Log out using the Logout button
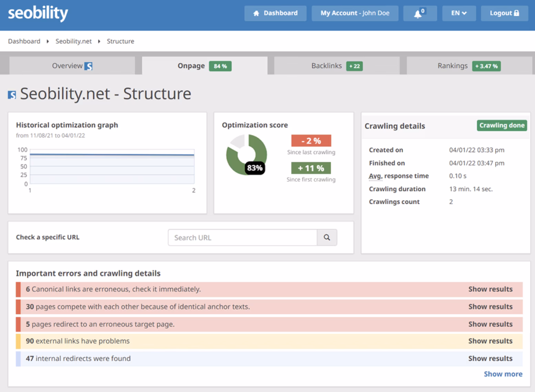 pyautogui.click(x=504, y=13)
